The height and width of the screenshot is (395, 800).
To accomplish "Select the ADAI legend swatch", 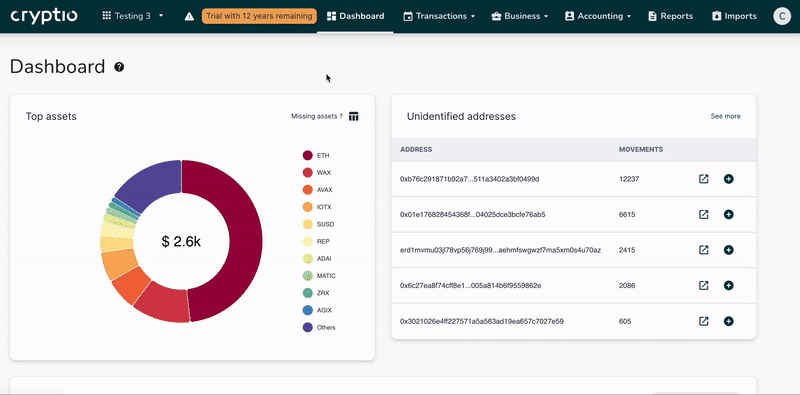I will tap(308, 259).
